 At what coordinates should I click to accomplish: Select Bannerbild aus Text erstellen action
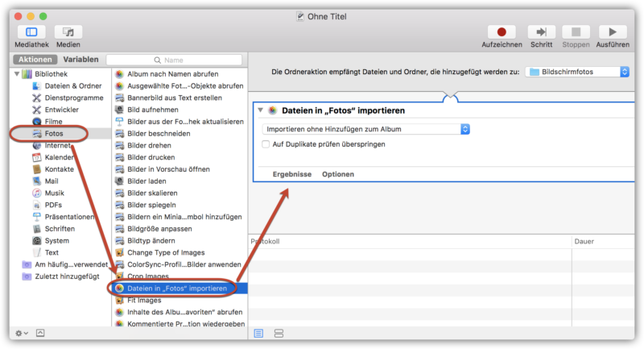pyautogui.click(x=175, y=98)
